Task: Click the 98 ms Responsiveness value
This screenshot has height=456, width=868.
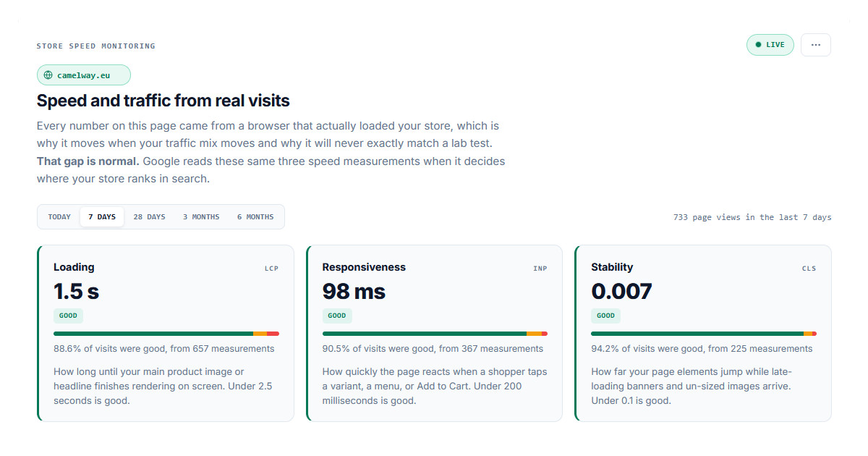Action: [354, 291]
